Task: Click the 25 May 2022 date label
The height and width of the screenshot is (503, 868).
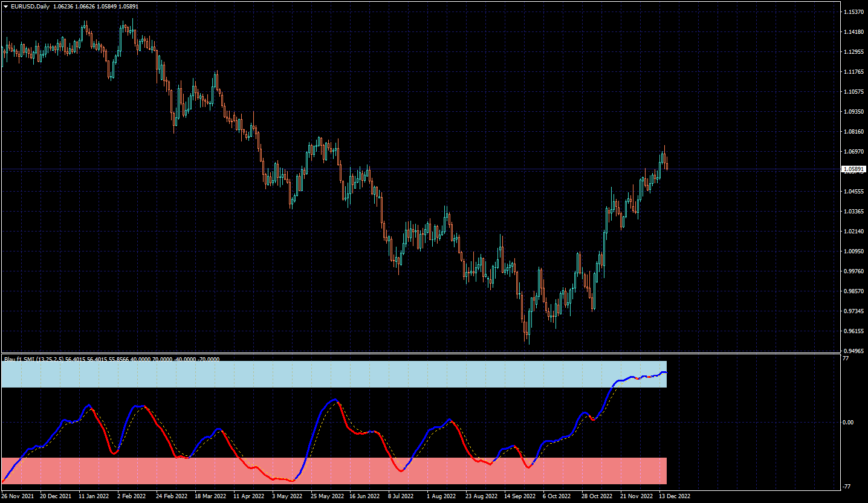Action: [326, 496]
